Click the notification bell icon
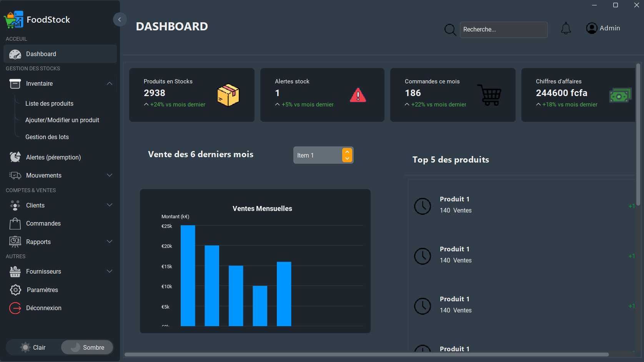The image size is (644, 362). click(566, 28)
